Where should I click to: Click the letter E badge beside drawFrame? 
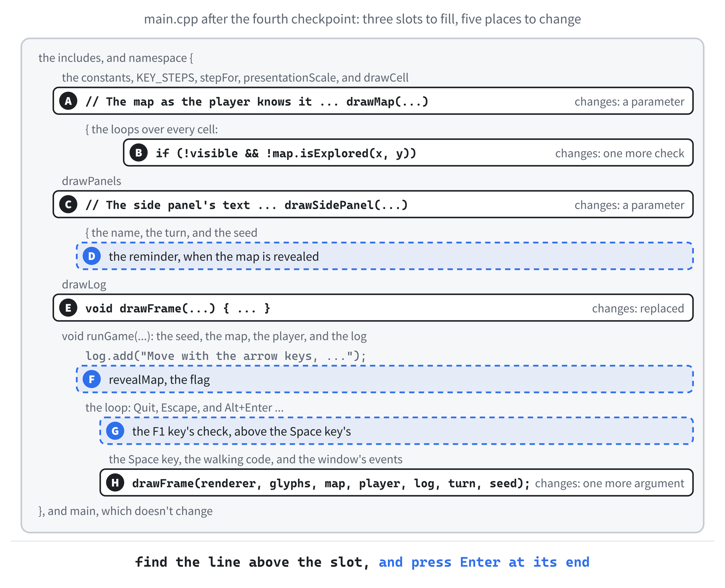point(68,308)
